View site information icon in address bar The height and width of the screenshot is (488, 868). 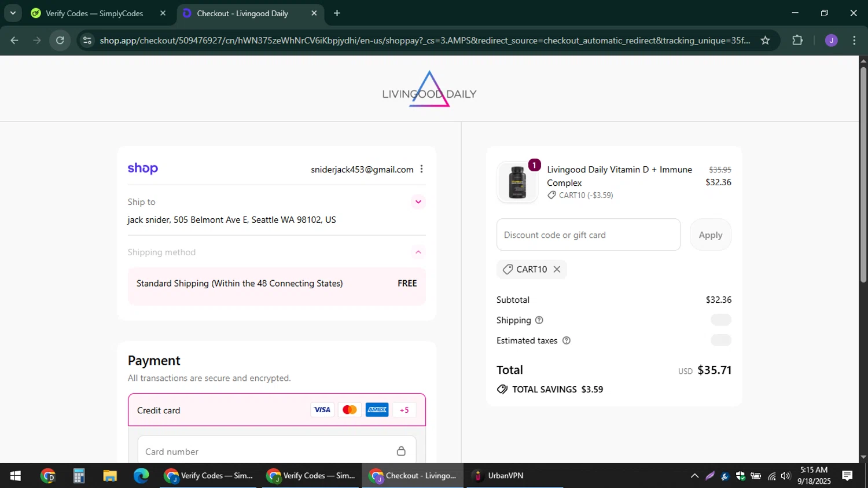tap(87, 41)
